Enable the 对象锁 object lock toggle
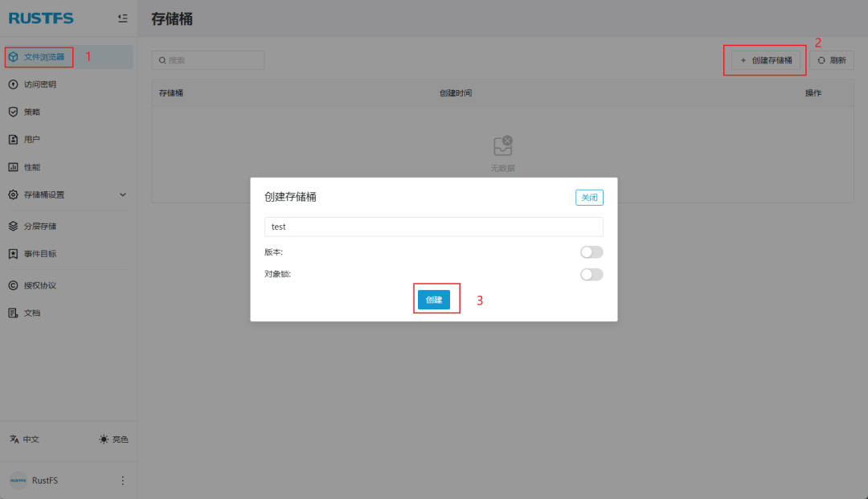 click(591, 274)
